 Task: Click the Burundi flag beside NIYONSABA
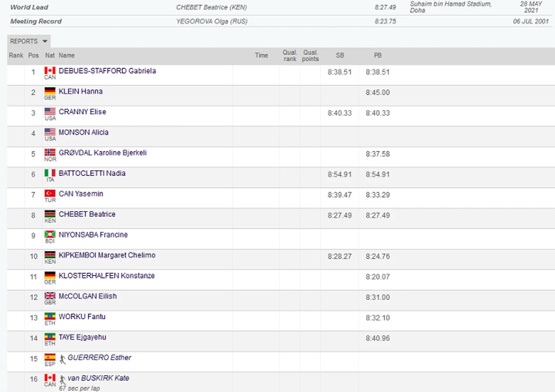point(50,234)
